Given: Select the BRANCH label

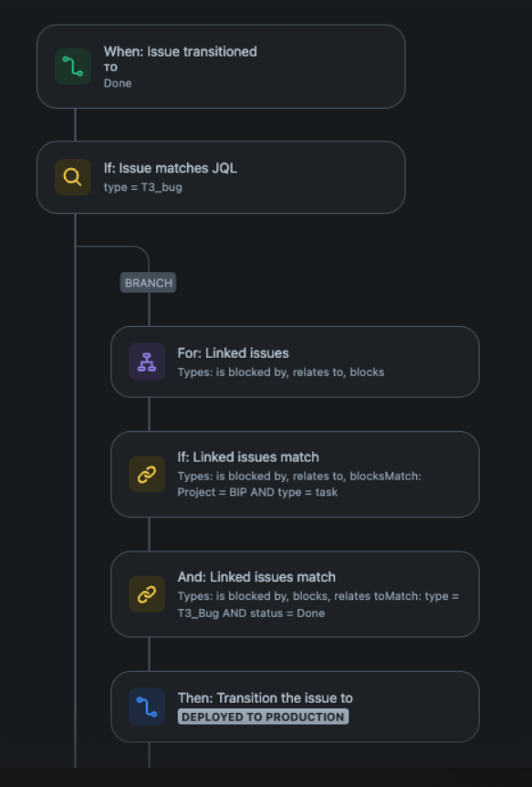Looking at the screenshot, I should coord(148,283).
